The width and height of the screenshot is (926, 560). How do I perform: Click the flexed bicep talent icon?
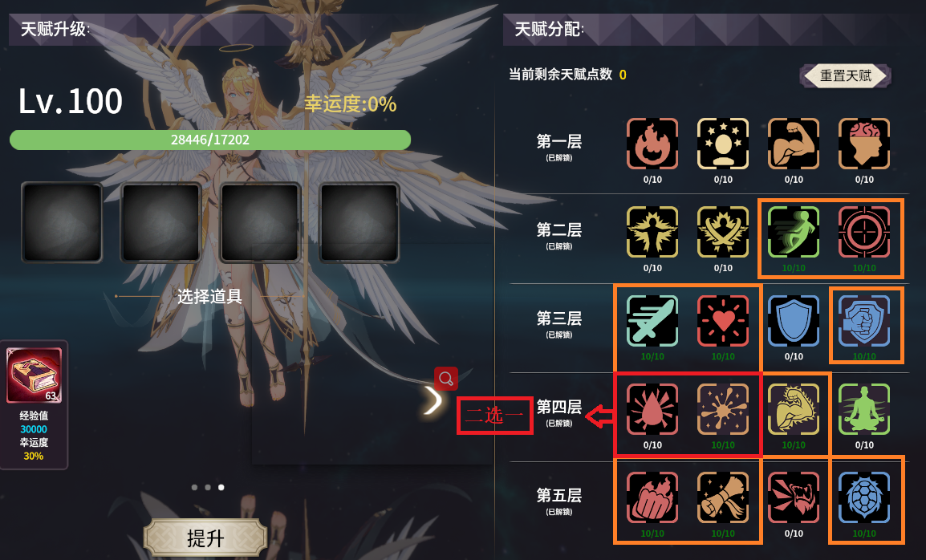pyautogui.click(x=793, y=144)
